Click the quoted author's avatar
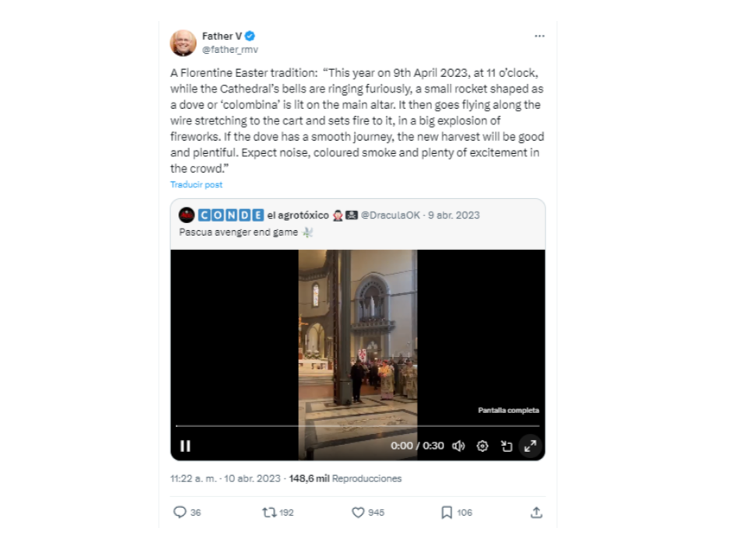The image size is (747, 560). point(186,215)
